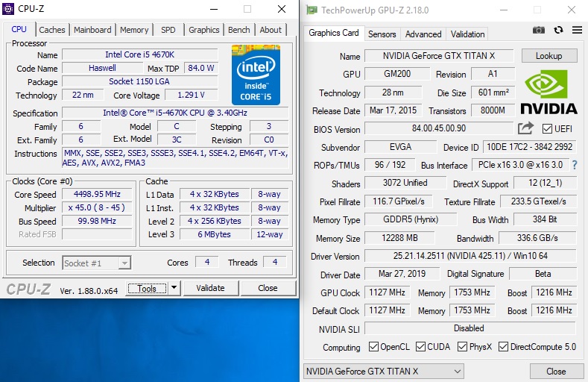Screen dimensions: 588x382
Task: Click the Shaders value 3072 Unified
Action: [x=405, y=183]
